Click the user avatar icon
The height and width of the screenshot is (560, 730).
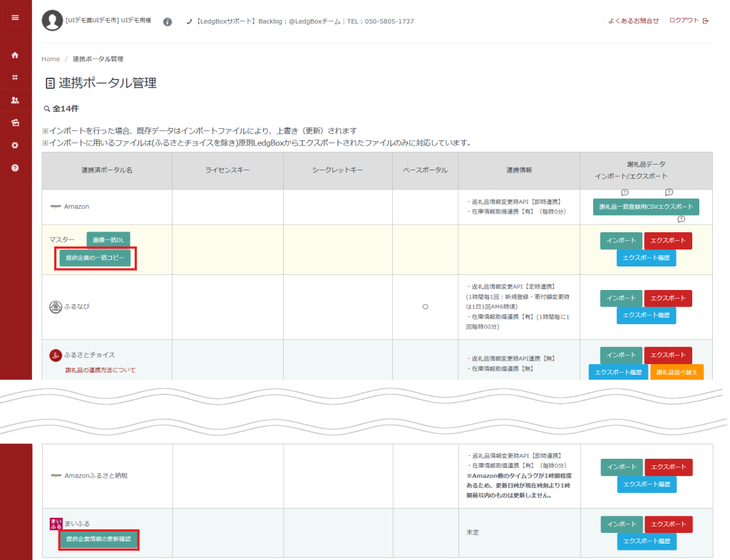click(52, 21)
